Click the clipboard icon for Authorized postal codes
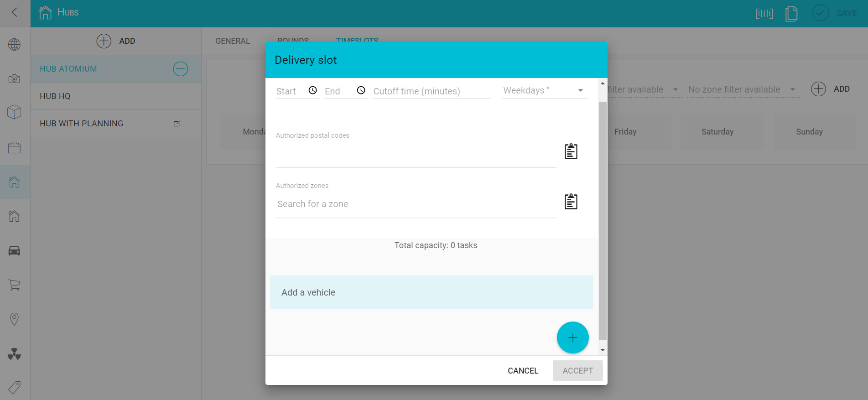The image size is (868, 400). (571, 151)
